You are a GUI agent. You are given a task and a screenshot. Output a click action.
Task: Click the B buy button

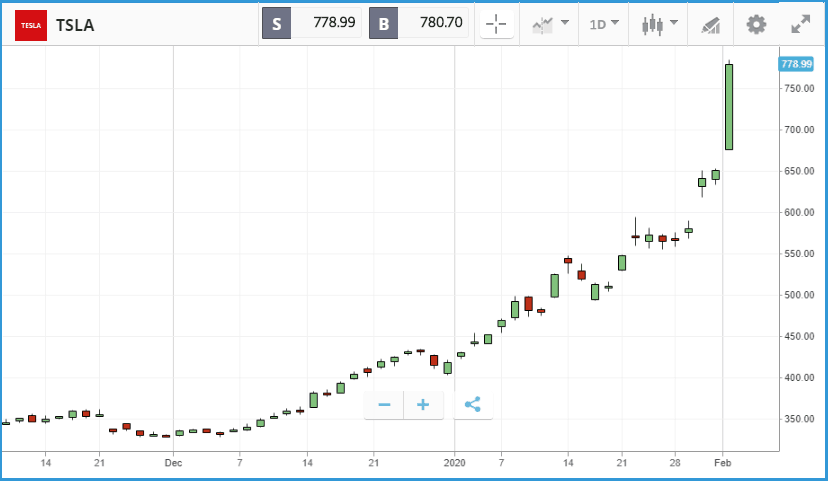pyautogui.click(x=383, y=23)
